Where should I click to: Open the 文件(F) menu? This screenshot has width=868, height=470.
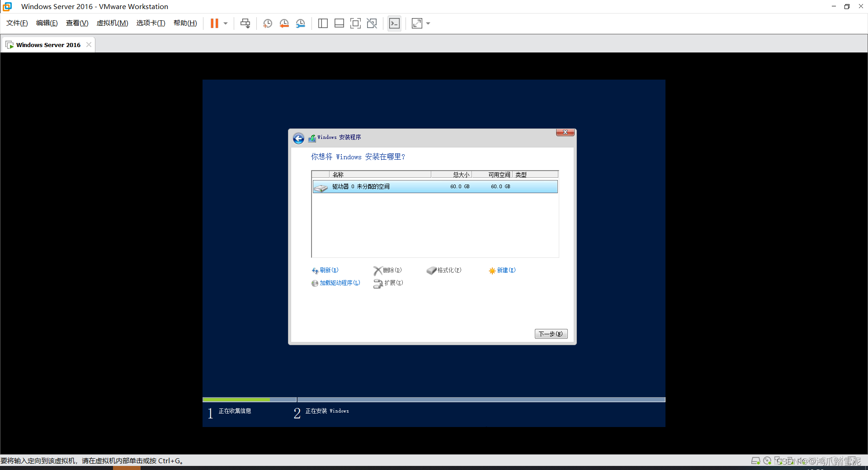pyautogui.click(x=17, y=23)
